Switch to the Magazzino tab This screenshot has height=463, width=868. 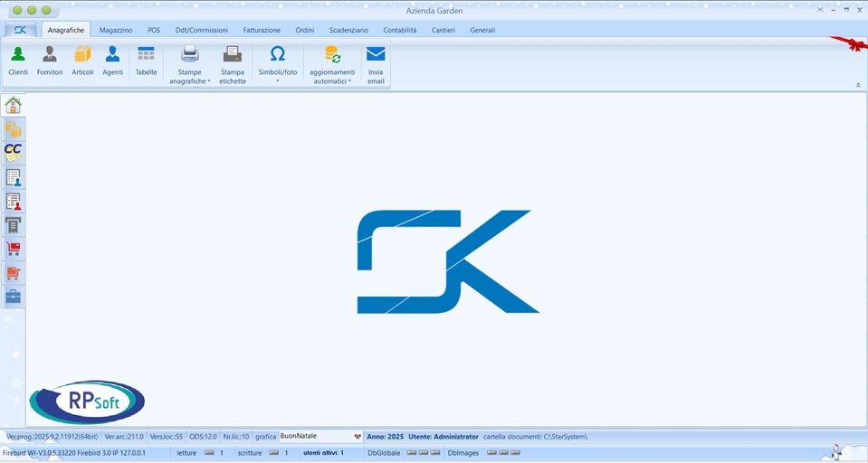coord(116,30)
